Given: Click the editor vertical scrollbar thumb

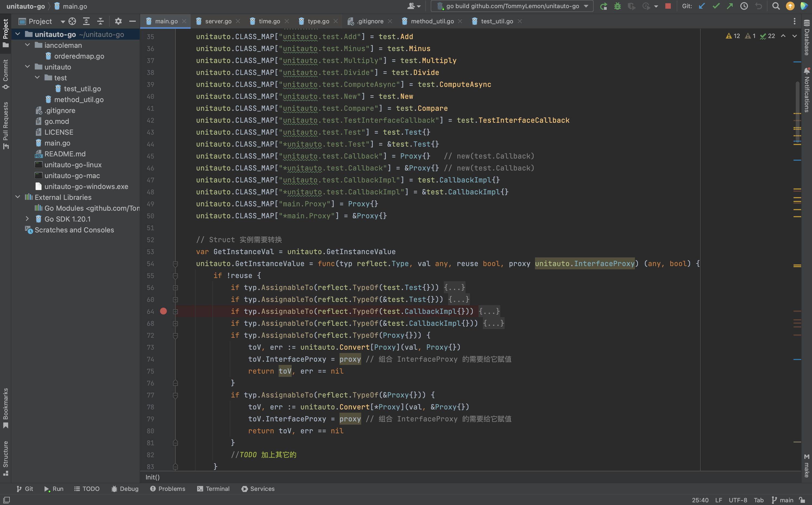Looking at the screenshot, I should (x=797, y=112).
